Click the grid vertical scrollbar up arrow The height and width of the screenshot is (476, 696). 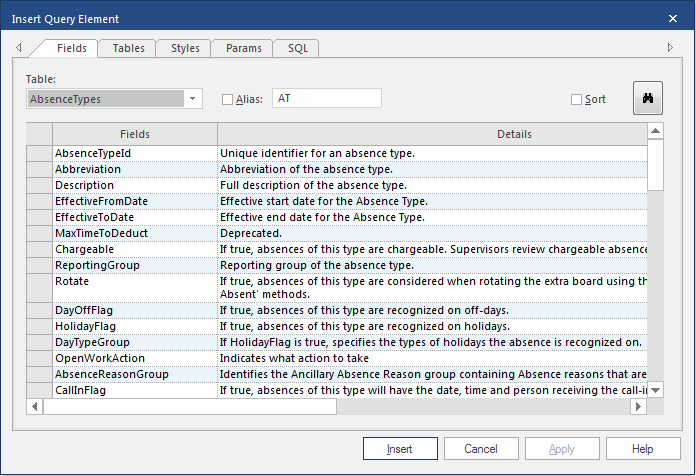(655, 131)
